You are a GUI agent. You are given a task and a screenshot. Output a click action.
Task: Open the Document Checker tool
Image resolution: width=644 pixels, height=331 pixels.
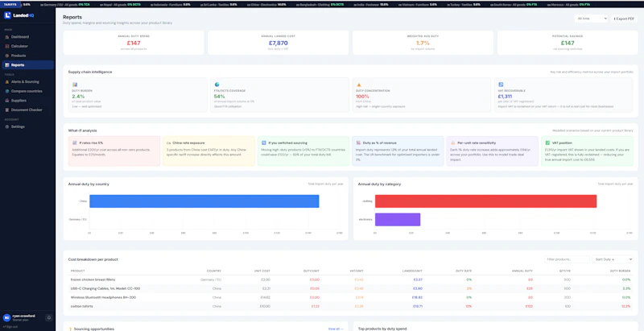pyautogui.click(x=28, y=110)
